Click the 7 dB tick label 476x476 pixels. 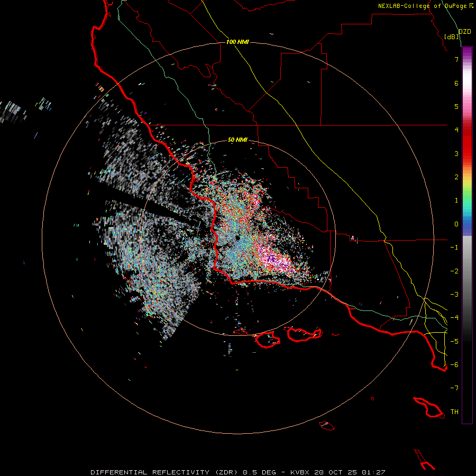pyautogui.click(x=456, y=59)
